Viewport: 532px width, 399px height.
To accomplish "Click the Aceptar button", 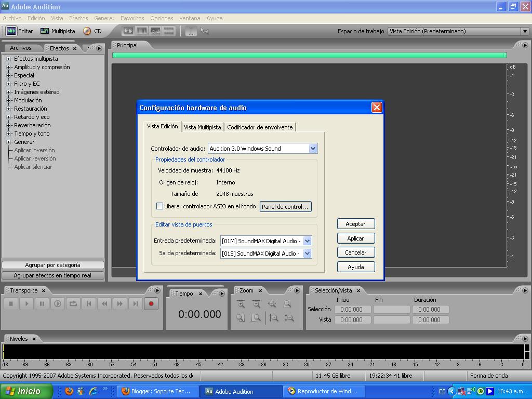I will [x=356, y=224].
